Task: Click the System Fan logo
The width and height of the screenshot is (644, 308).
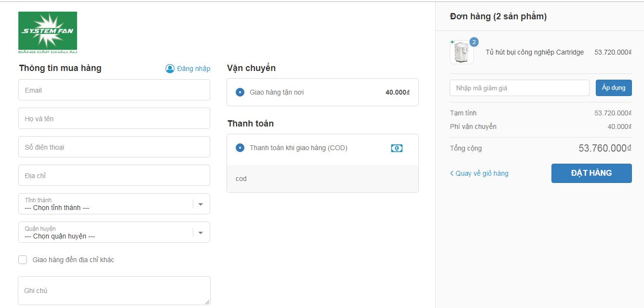Action: (x=48, y=32)
